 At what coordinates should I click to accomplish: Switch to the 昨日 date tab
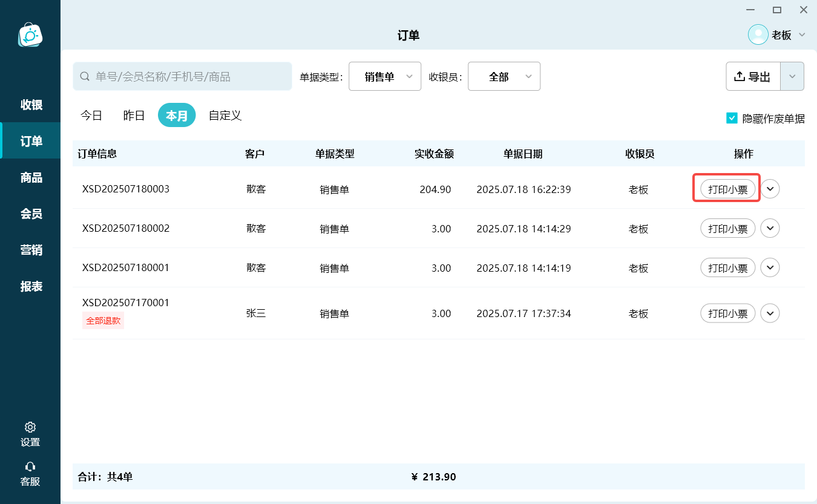click(134, 116)
